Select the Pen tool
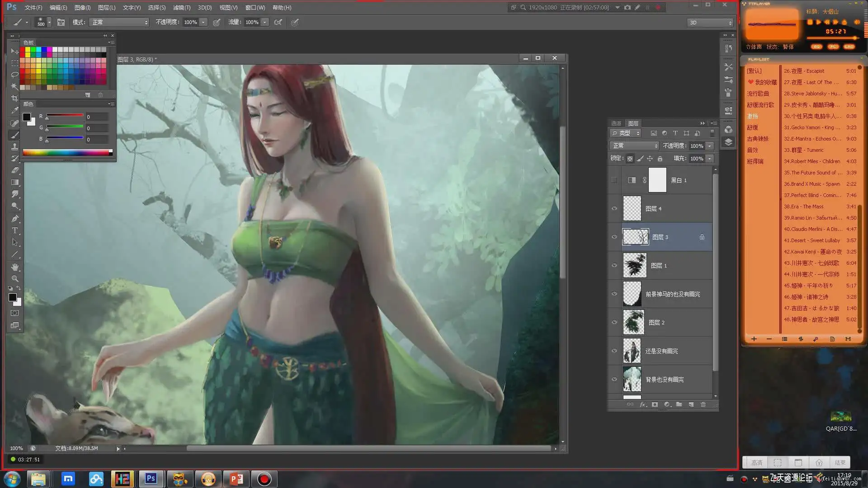Screen dimensions: 868x488 coord(14,219)
